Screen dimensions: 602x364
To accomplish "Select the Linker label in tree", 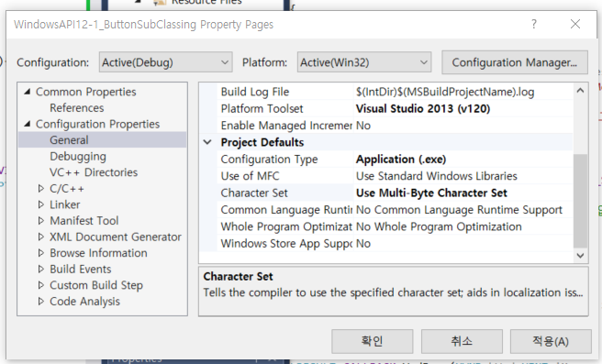I will tap(65, 204).
